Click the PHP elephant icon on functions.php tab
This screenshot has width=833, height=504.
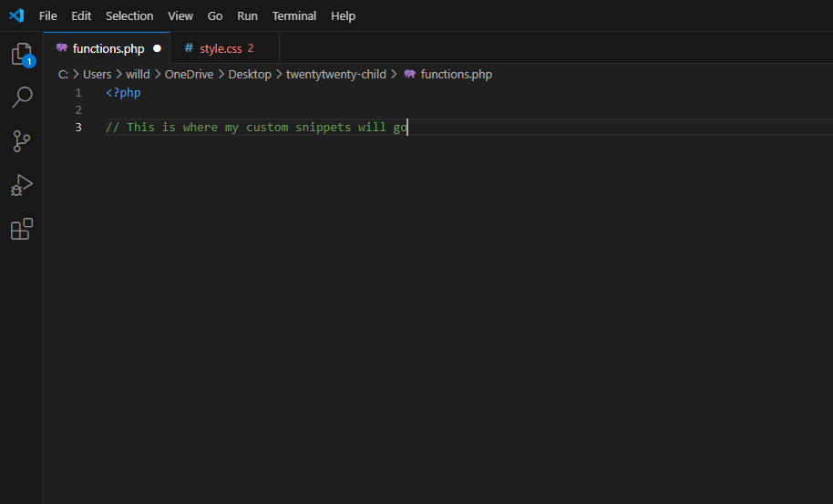62,47
